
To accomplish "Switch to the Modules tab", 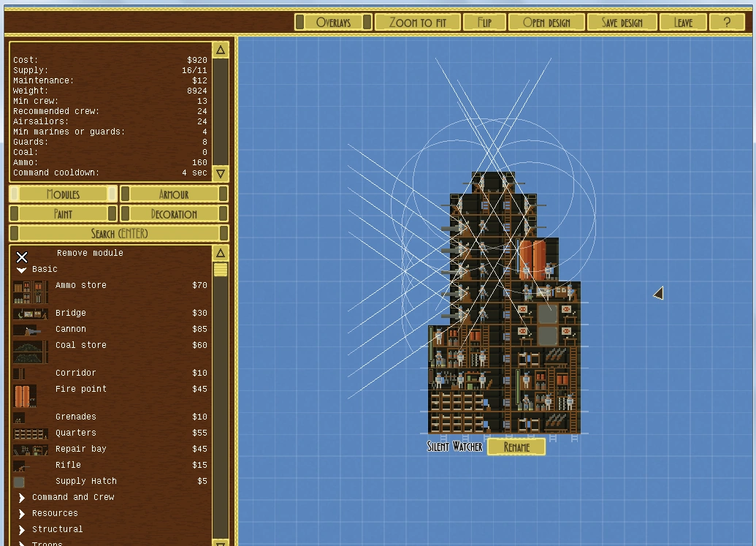I will 63,194.
